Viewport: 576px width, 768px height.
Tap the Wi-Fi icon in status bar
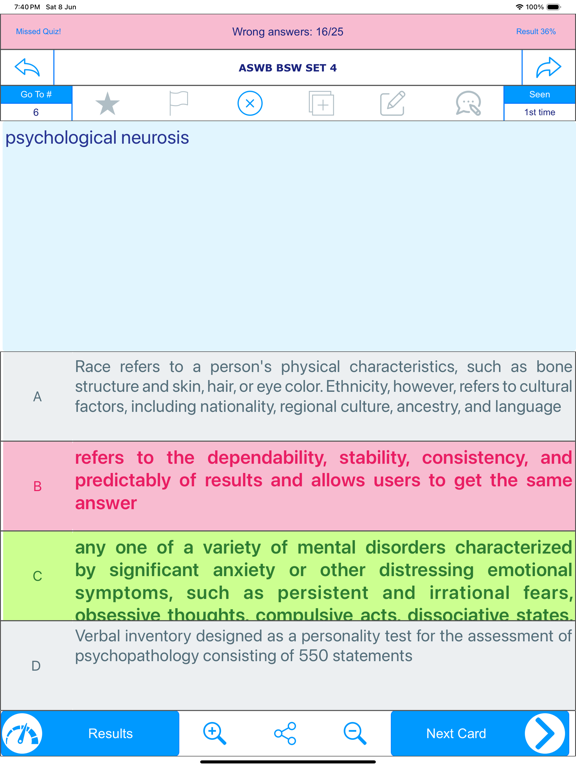tap(519, 7)
